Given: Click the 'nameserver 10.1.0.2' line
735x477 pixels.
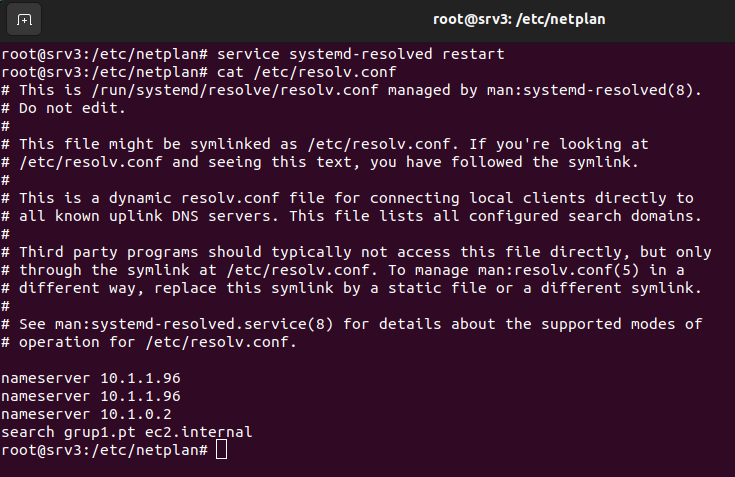Looking at the screenshot, I should pyautogui.click(x=87, y=414).
